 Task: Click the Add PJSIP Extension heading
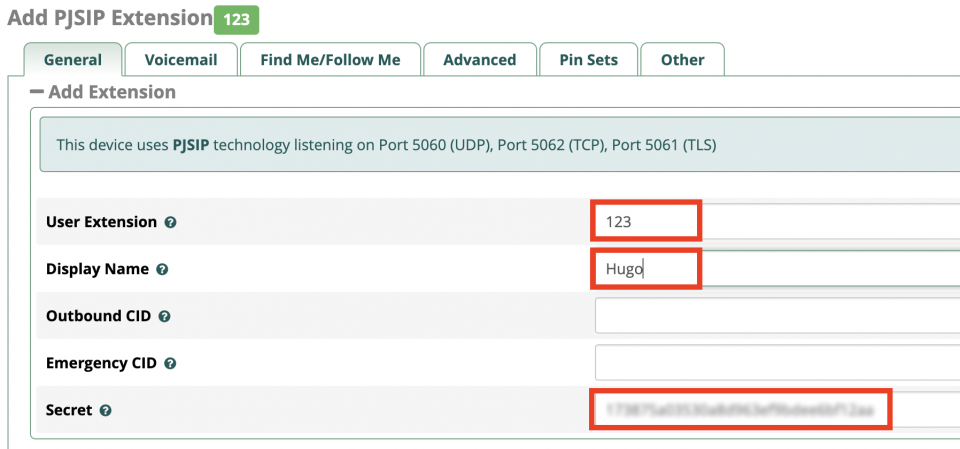[x=108, y=18]
